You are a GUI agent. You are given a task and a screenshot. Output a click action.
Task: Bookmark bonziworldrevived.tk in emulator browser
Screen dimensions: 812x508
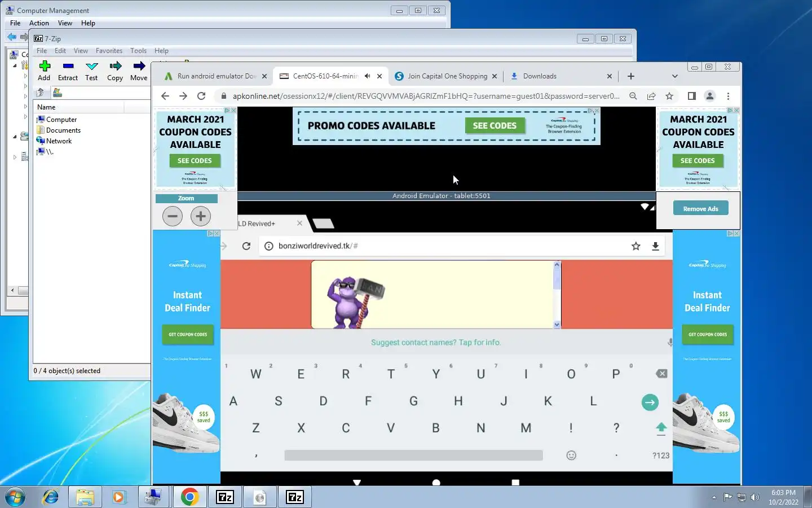click(x=636, y=246)
